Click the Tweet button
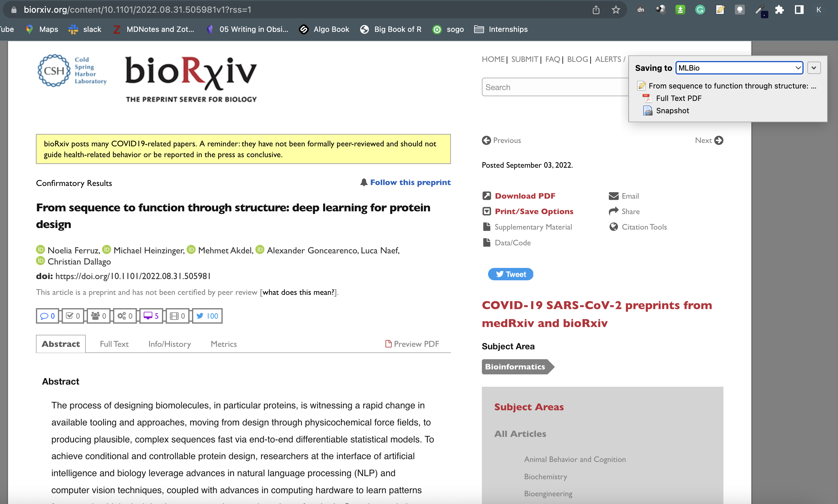Screen dimensions: 838x504 [x=510, y=274]
